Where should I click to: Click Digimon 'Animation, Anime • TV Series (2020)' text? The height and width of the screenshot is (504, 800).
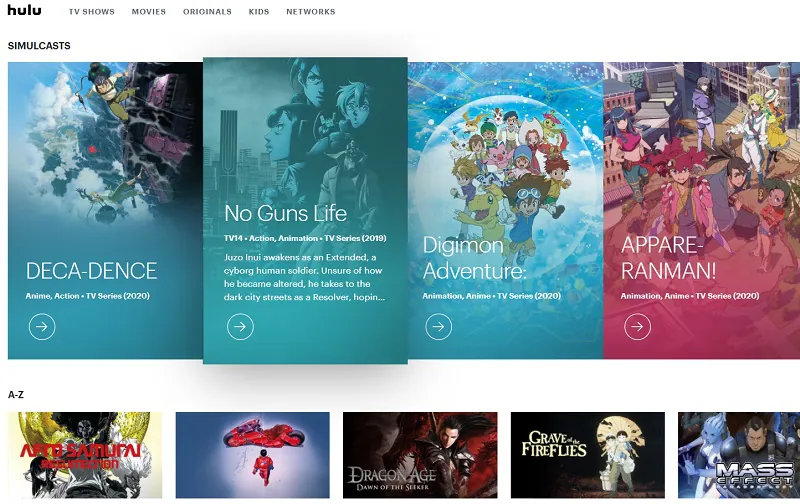pos(491,296)
